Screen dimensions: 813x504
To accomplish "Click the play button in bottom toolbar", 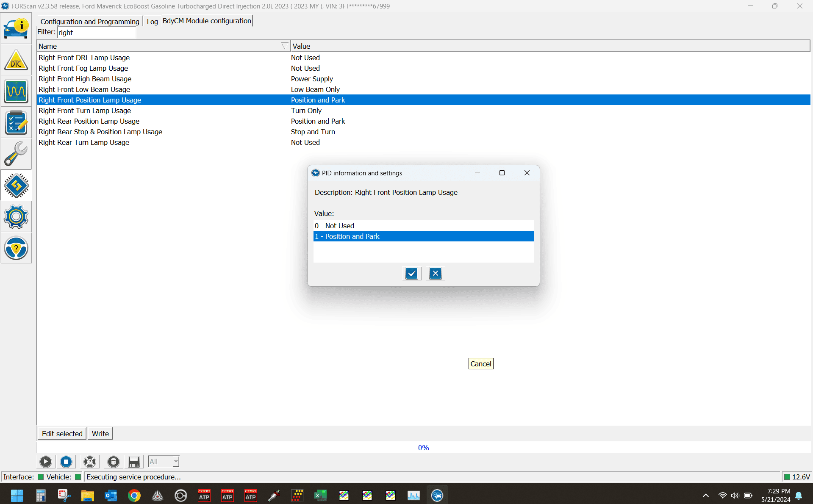I will [x=46, y=462].
